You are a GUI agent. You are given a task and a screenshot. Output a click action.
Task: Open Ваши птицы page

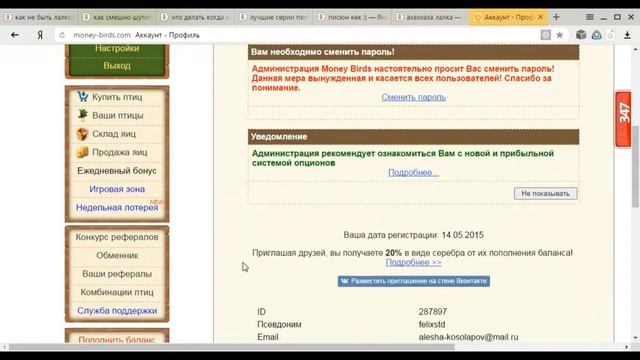point(118,116)
